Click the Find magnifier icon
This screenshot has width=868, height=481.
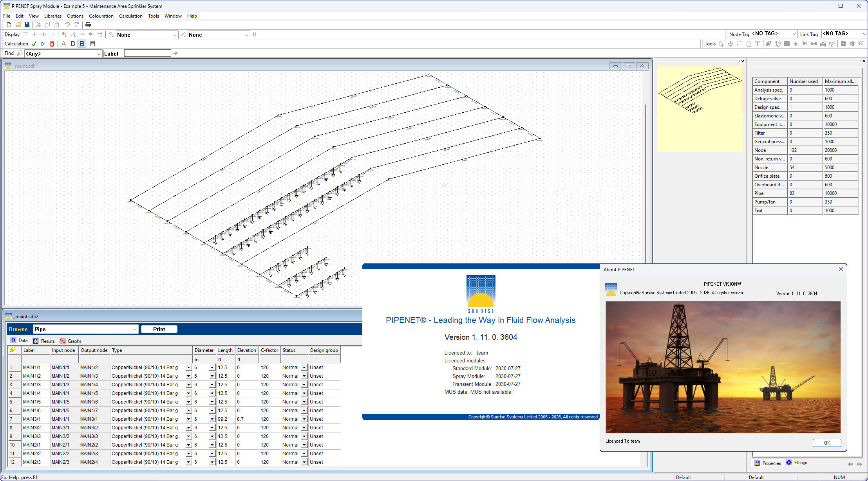[x=20, y=53]
